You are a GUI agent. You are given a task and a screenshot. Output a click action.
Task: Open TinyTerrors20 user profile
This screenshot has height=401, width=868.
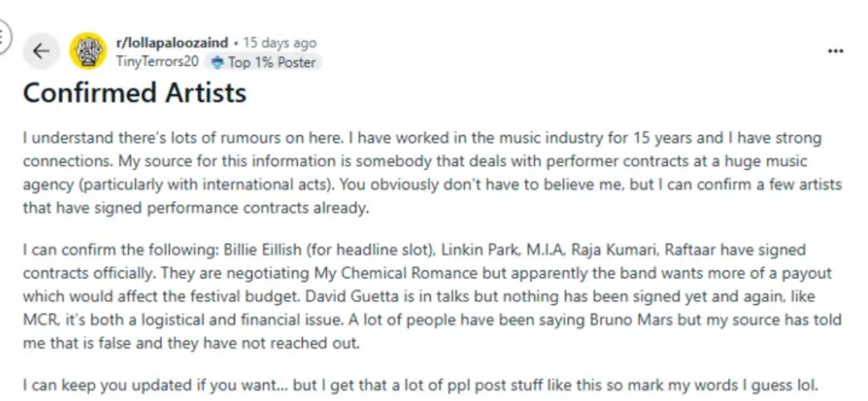(157, 61)
